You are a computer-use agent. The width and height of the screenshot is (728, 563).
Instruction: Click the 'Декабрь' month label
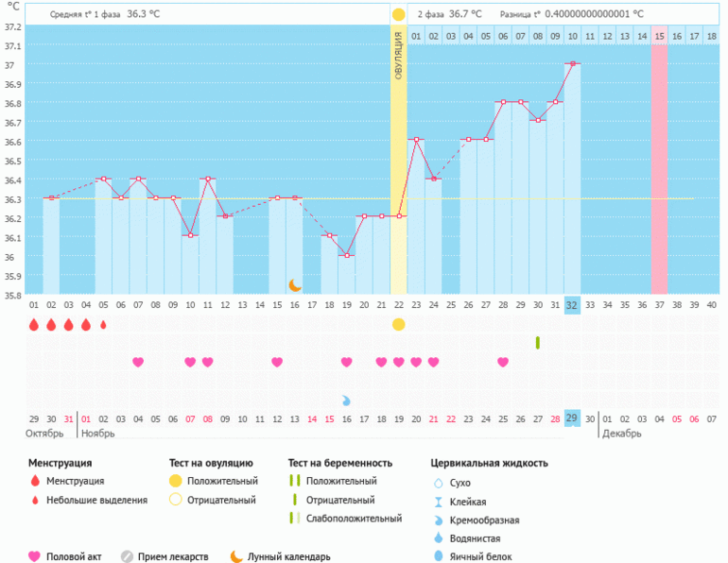click(x=621, y=434)
